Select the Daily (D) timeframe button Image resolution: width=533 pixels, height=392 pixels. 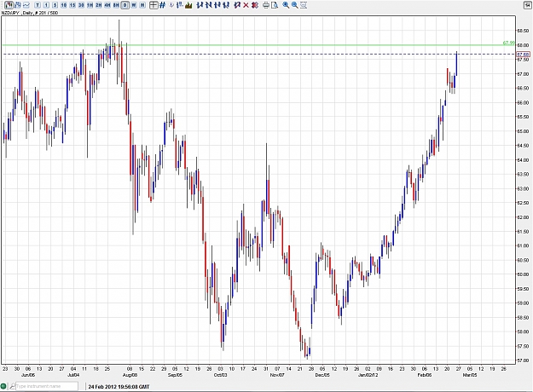[x=125, y=5]
